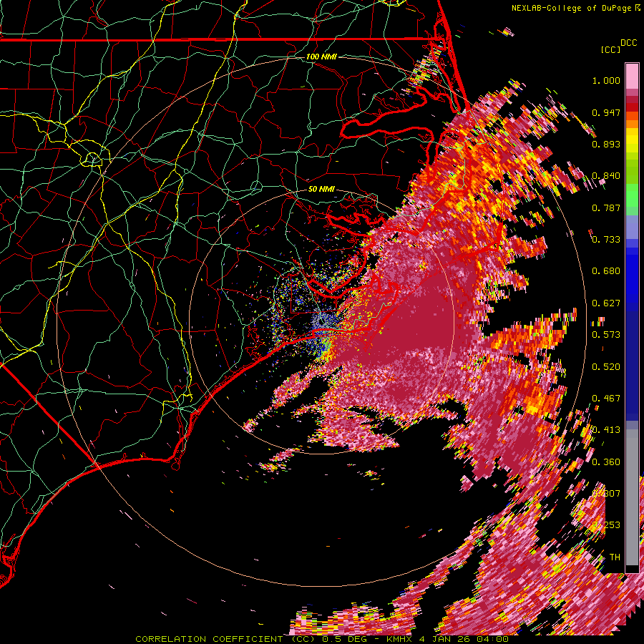Viewport: 644px width, 644px height.
Task: Select the 0.413 legend value
Action: click(606, 430)
